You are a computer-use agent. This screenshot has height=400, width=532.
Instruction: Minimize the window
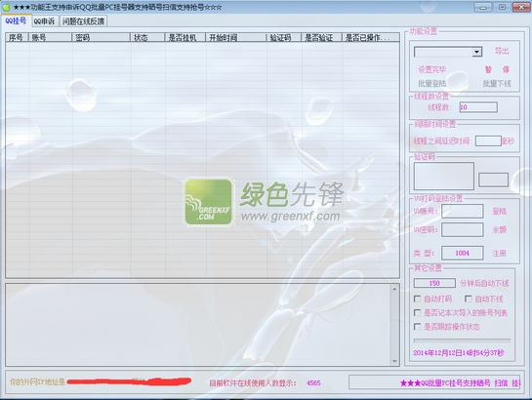483,7
